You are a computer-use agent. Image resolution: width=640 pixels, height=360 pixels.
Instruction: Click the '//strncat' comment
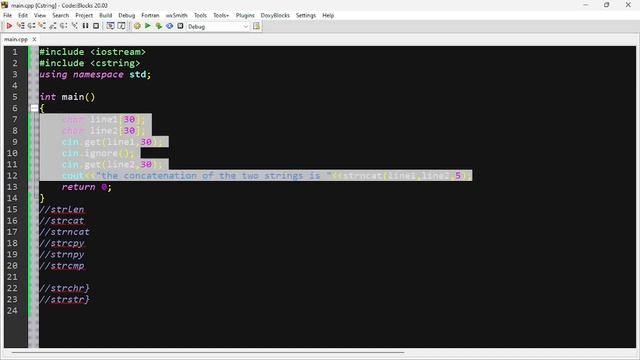pyautogui.click(x=64, y=232)
